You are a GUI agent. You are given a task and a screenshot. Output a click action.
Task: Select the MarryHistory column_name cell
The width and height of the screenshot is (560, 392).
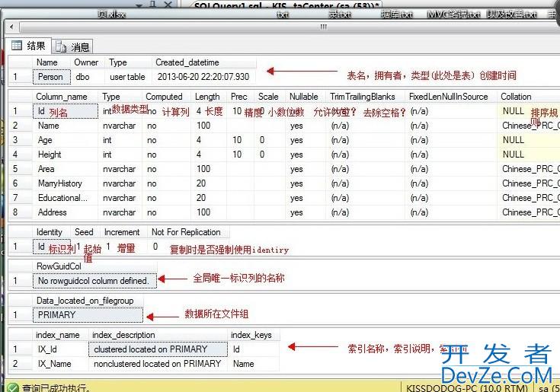66,183
